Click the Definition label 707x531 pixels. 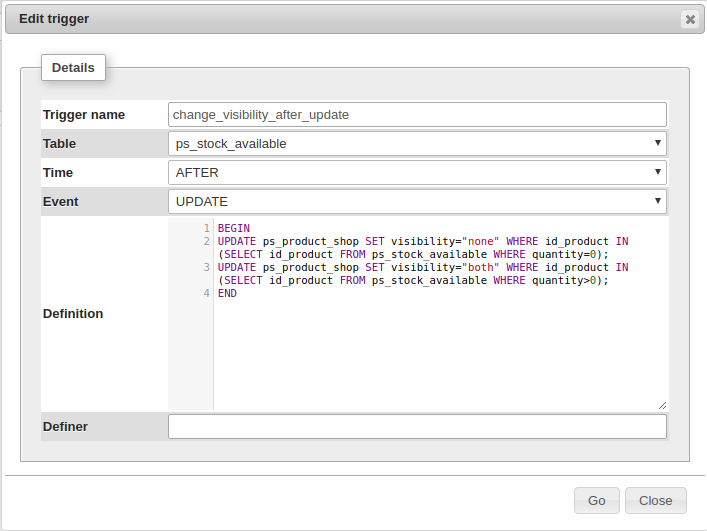tap(73, 314)
